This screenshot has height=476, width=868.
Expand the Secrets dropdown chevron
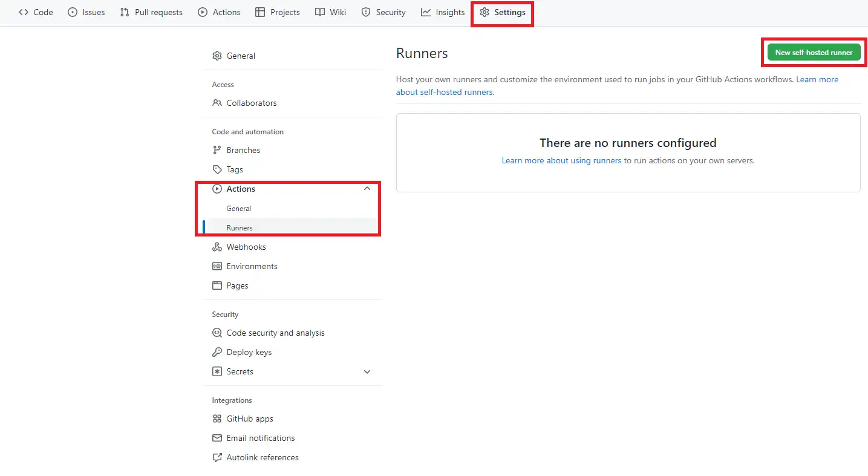(367, 371)
